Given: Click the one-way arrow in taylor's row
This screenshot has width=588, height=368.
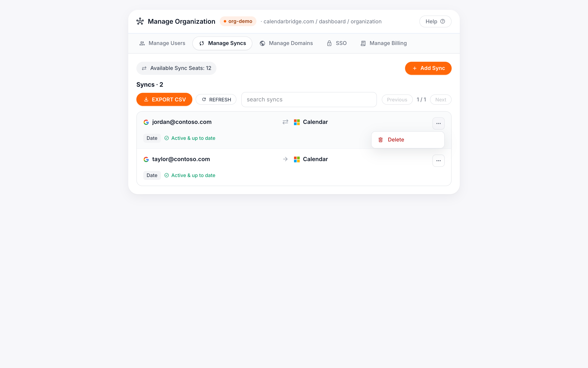Looking at the screenshot, I should coord(285,159).
